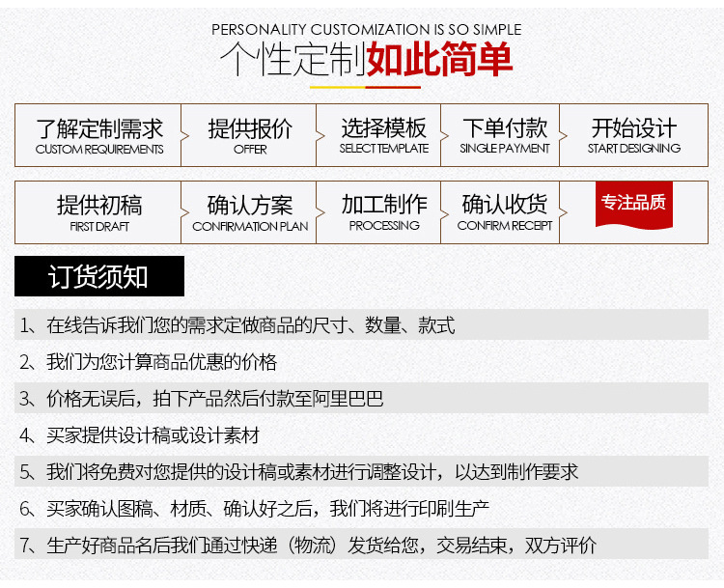Click row 4 买家提供设计稿或设计素材
The width and height of the screenshot is (724, 588).
(362, 435)
